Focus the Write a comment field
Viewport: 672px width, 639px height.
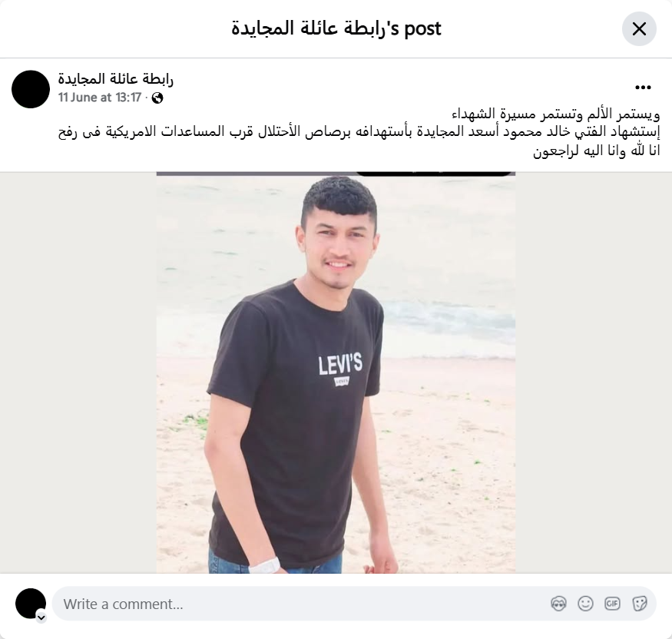coord(354,604)
